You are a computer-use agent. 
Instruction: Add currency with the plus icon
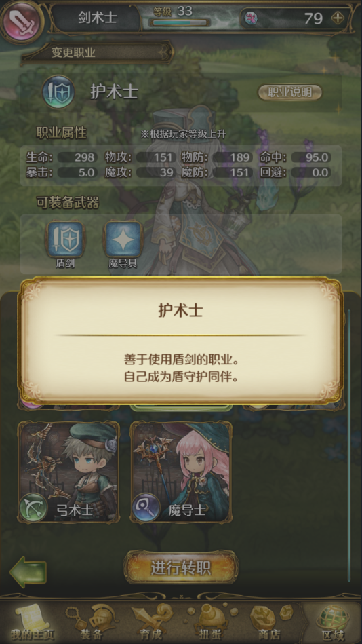point(338,18)
